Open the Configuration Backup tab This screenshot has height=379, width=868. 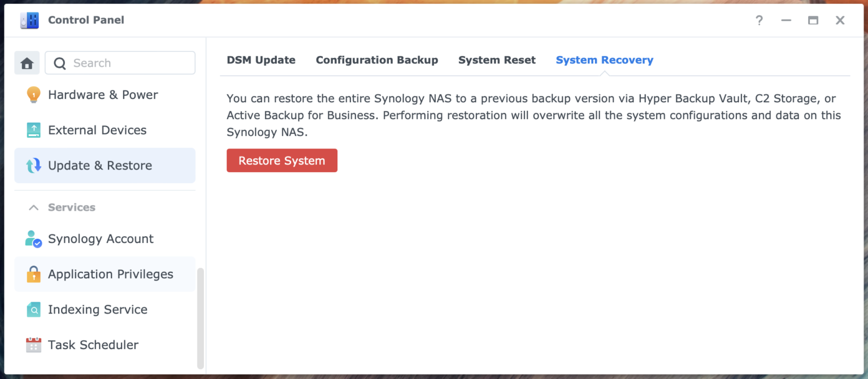point(377,60)
